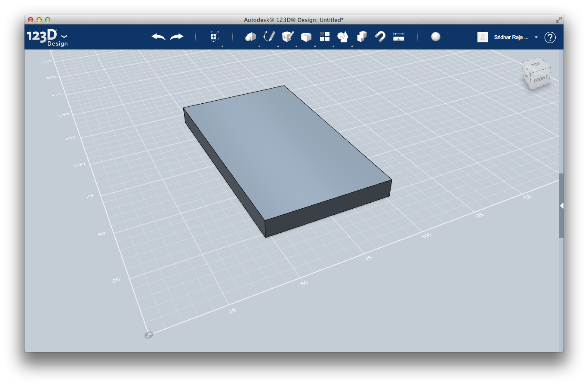Expand the collapsed right side panel arrow
Image resolution: width=588 pixels, height=386 pixels.
point(561,206)
